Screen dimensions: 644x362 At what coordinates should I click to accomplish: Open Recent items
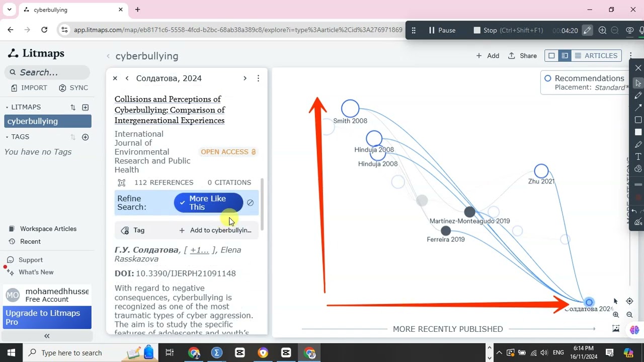pyautogui.click(x=25, y=242)
